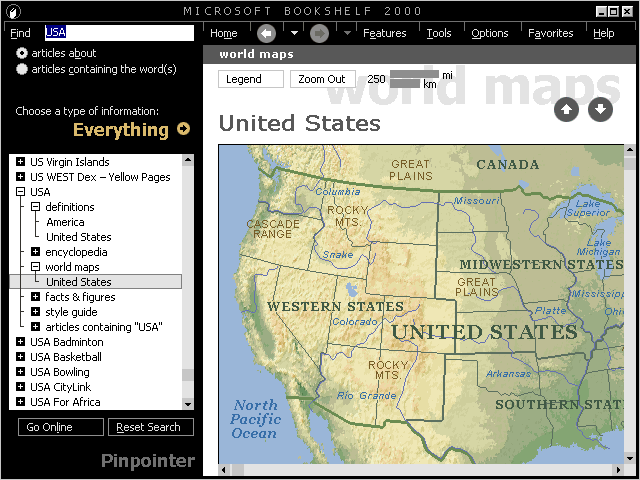Click the map horizontal scrollbar thumb
This screenshot has height=480, width=640.
[x=237, y=469]
